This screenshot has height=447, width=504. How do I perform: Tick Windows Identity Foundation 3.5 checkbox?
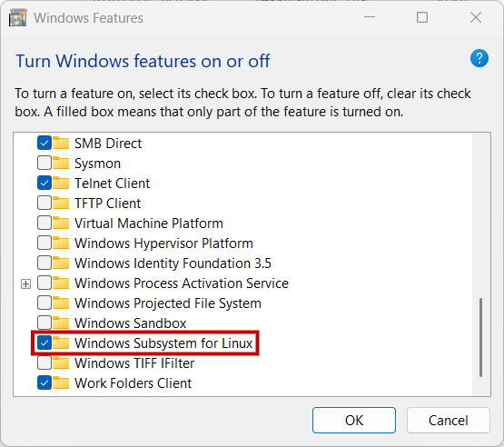(x=44, y=263)
